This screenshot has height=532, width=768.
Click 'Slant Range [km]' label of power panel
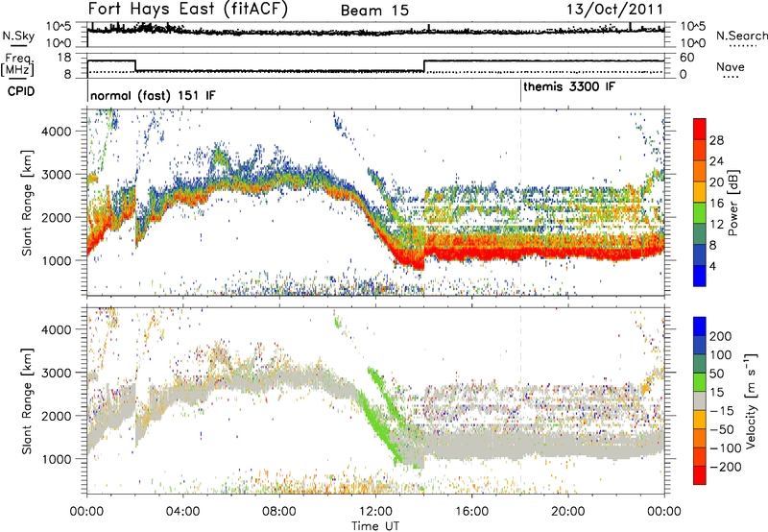(28, 203)
